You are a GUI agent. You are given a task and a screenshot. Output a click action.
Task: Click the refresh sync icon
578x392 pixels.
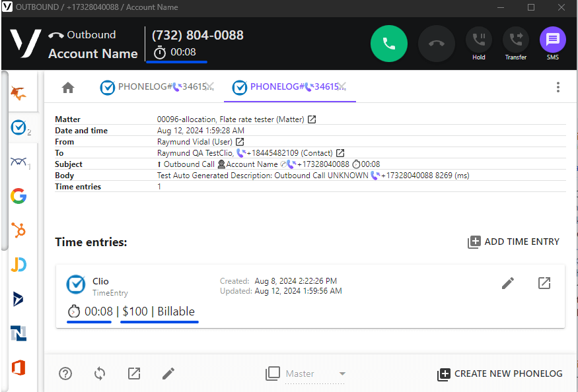[100, 374]
